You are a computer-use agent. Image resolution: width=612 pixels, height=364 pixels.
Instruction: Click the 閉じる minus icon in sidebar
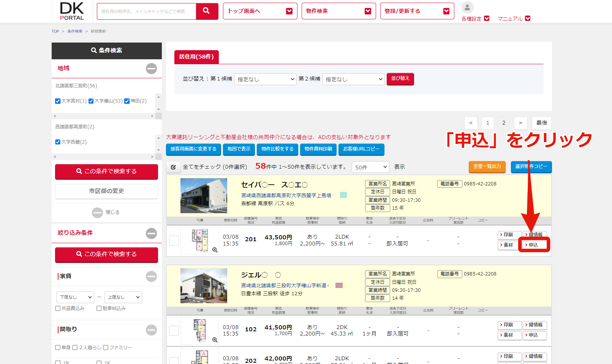click(97, 212)
